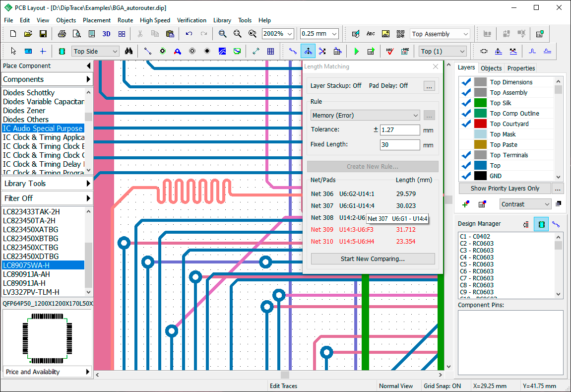Click the Place Table grid icon
571x392 pixels.
point(270,52)
